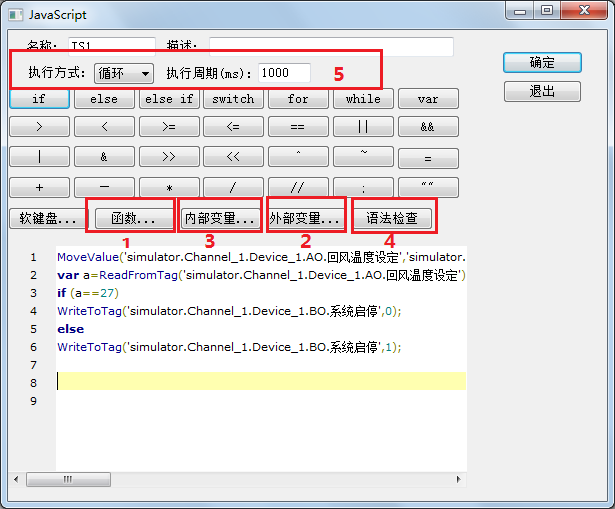Insert the less-than '<' operator
Image resolution: width=615 pixels, height=509 pixels.
coord(104,127)
